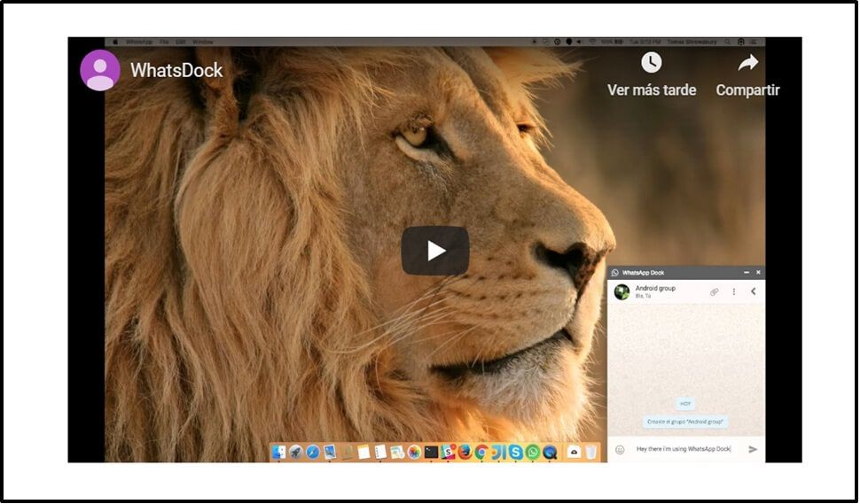Open WhatsApp from the dock

(533, 452)
